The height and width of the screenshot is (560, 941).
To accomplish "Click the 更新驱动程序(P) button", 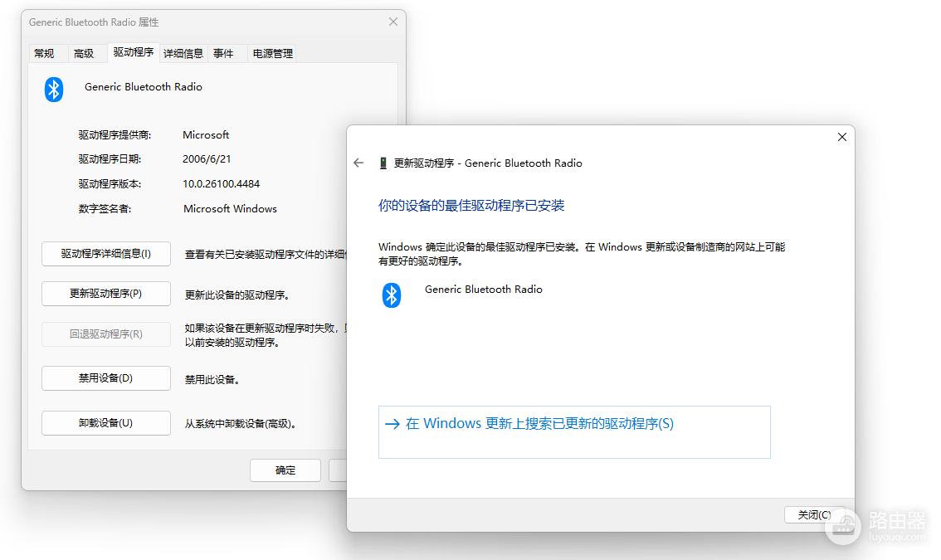I will pos(105,294).
